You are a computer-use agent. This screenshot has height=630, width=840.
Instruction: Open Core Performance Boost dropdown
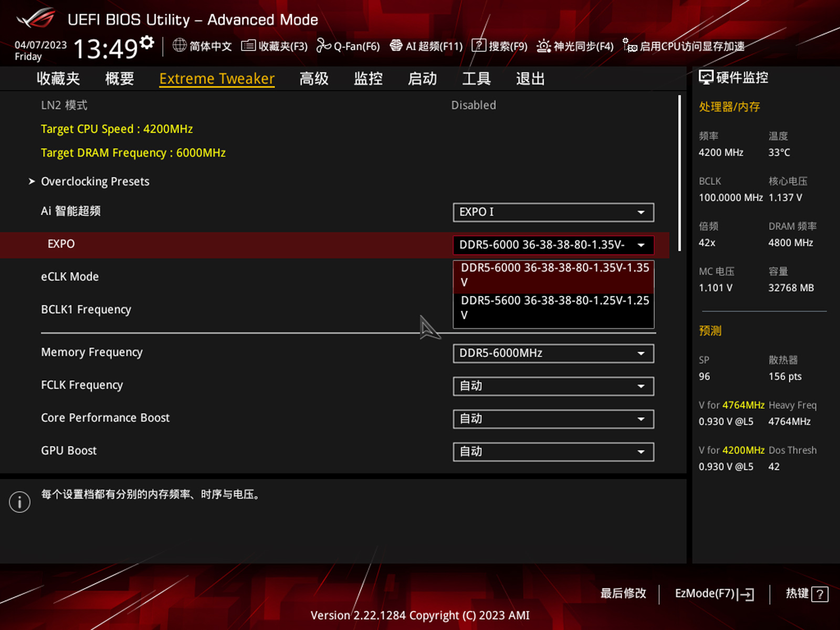[553, 419]
